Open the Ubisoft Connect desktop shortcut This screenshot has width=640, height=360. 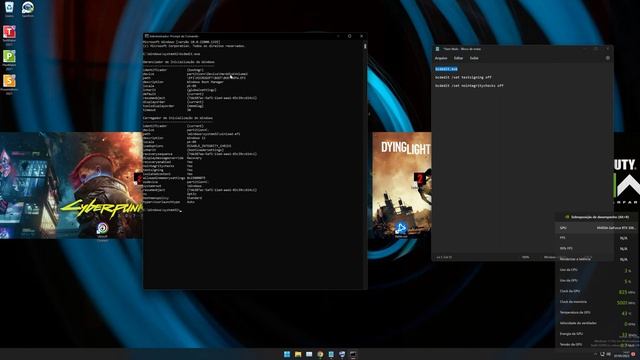click(102, 231)
